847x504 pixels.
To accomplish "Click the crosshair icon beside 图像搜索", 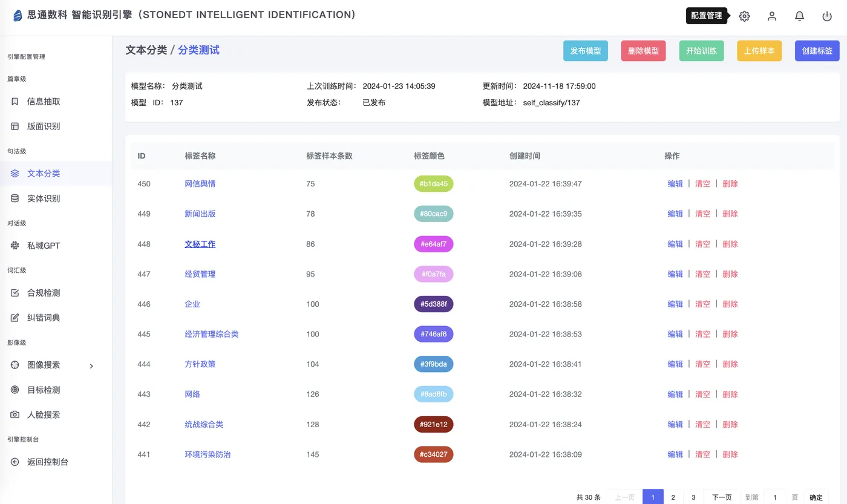I will click(x=15, y=365).
